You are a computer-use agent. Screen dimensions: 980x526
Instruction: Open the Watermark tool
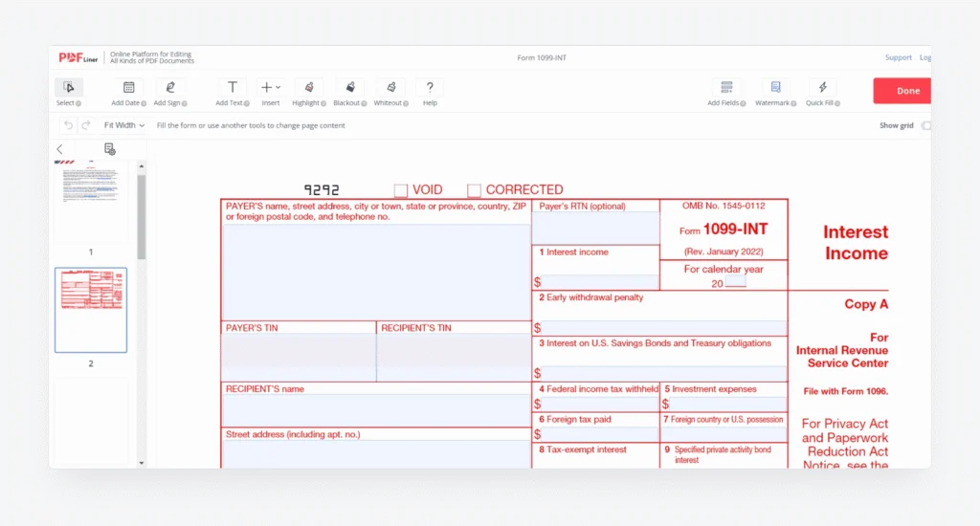point(775,87)
